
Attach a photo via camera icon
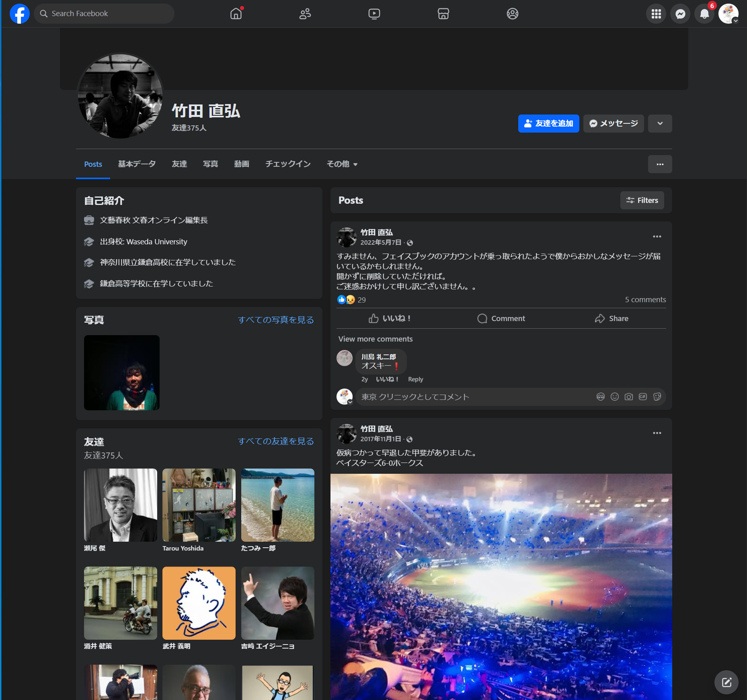(x=628, y=397)
